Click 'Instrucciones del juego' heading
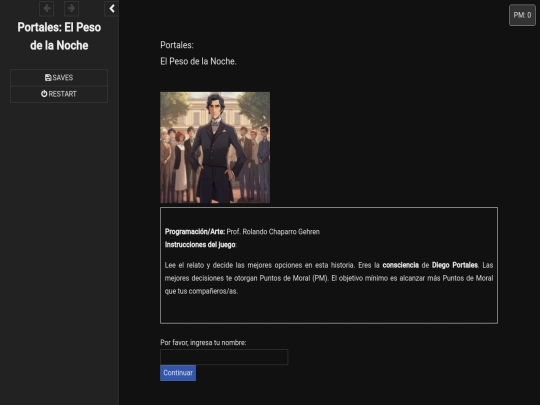Viewport: 540px width, 405px height. point(200,245)
